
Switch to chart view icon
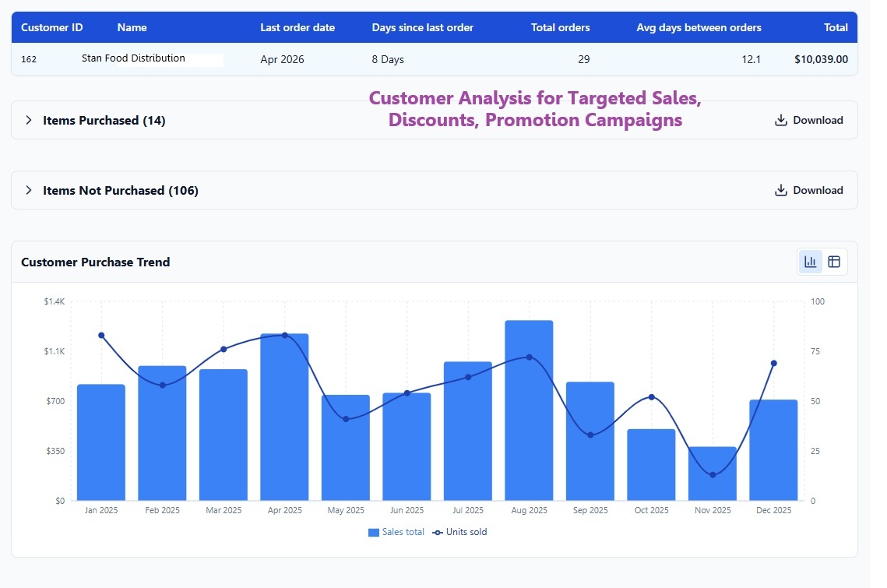tap(810, 262)
